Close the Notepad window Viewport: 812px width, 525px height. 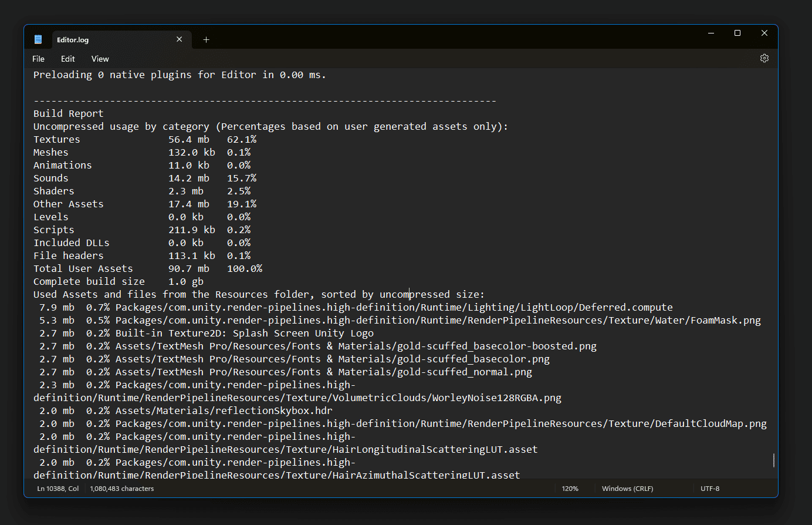(764, 33)
